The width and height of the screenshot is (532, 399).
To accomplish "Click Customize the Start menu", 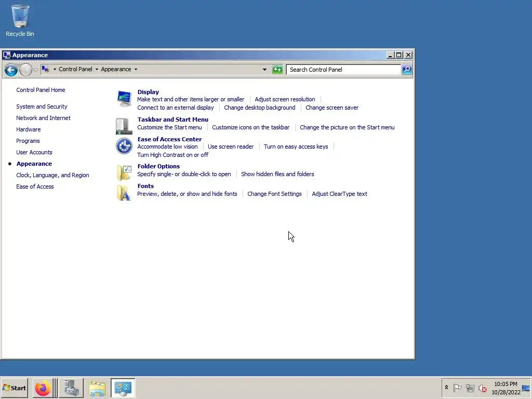I will (x=170, y=127).
